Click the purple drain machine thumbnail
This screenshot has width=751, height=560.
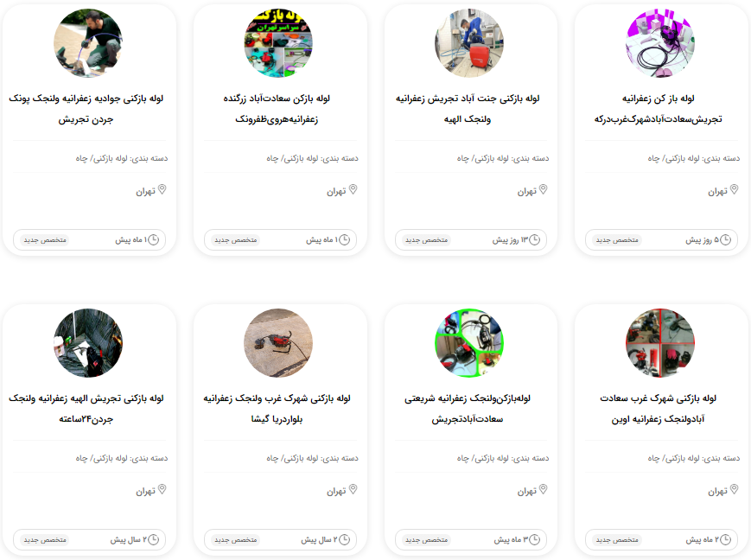[x=660, y=43]
